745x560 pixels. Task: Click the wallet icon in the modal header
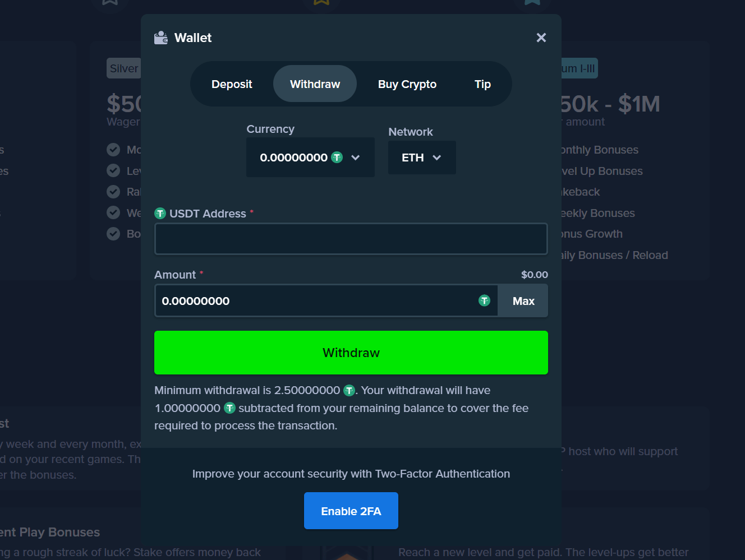pyautogui.click(x=161, y=37)
